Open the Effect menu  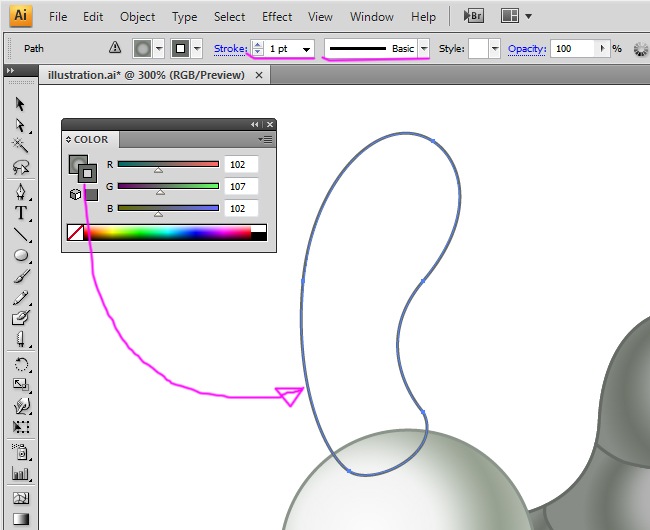click(x=277, y=17)
